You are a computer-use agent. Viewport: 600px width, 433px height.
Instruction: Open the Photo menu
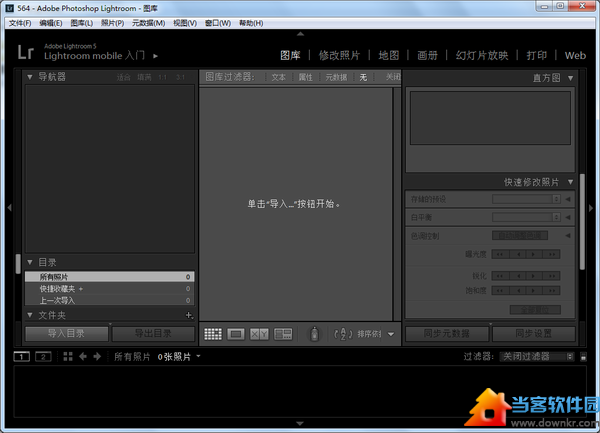click(112, 23)
